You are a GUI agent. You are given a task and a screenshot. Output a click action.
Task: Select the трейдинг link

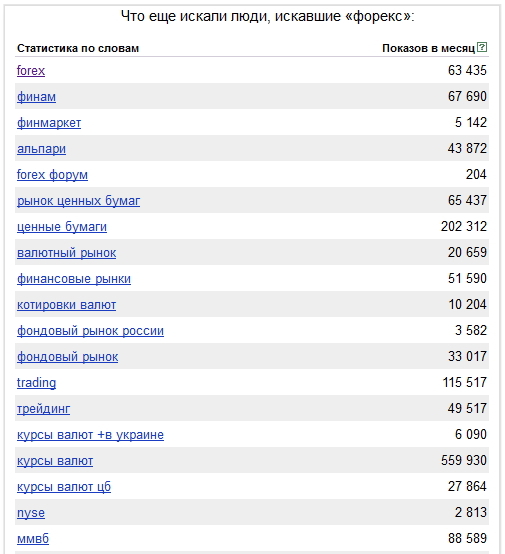tap(43, 409)
